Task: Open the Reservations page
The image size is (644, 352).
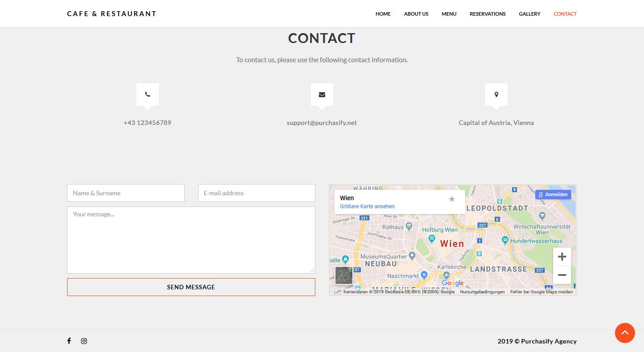Action: click(x=487, y=14)
